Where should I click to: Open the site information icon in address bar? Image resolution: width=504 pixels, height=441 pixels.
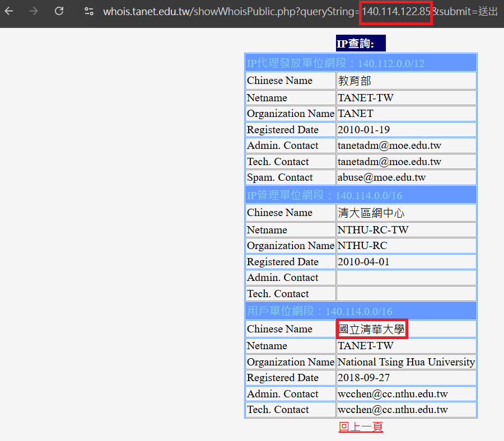click(x=89, y=12)
